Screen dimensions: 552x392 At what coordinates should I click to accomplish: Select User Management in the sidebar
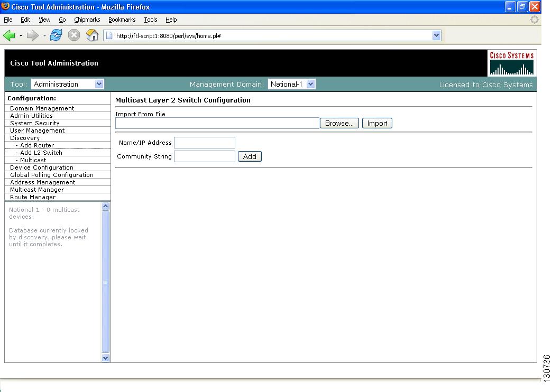[x=38, y=130]
